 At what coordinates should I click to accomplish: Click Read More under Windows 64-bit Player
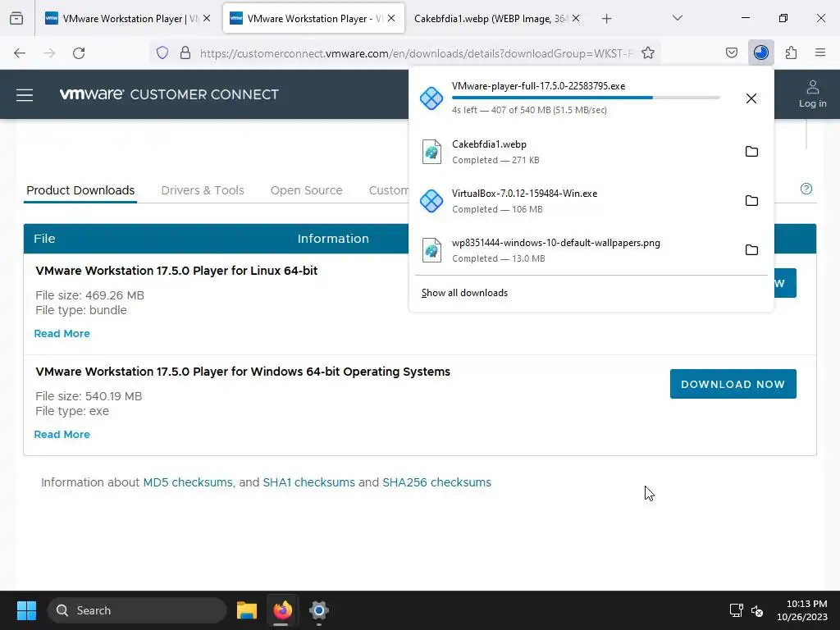[x=62, y=435]
